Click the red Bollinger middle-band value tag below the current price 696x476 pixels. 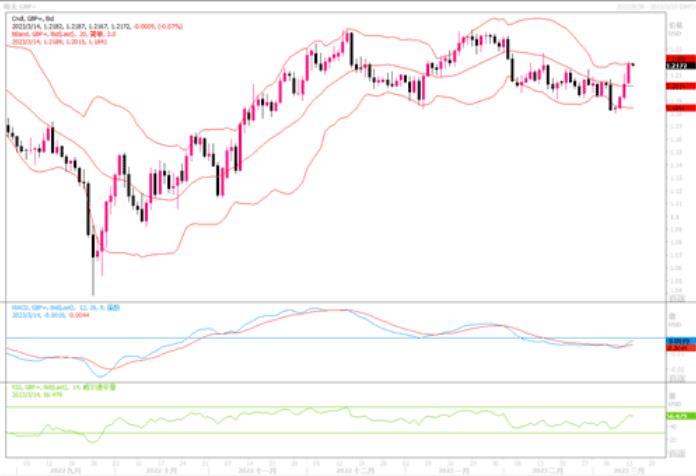pyautogui.click(x=675, y=87)
